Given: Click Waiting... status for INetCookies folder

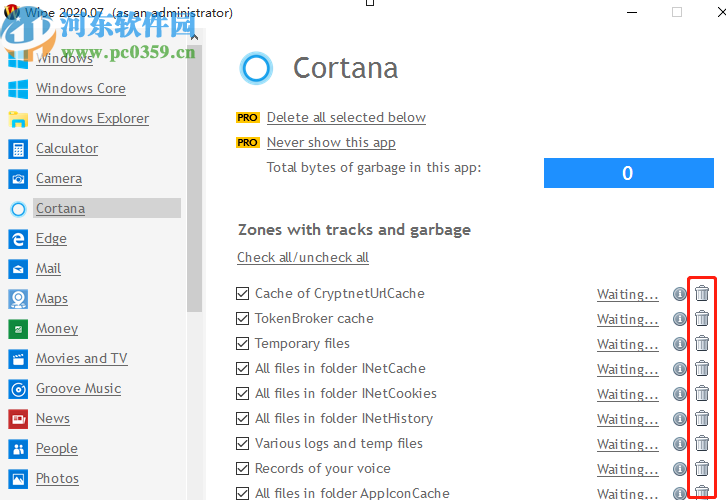Looking at the screenshot, I should 628,394.
